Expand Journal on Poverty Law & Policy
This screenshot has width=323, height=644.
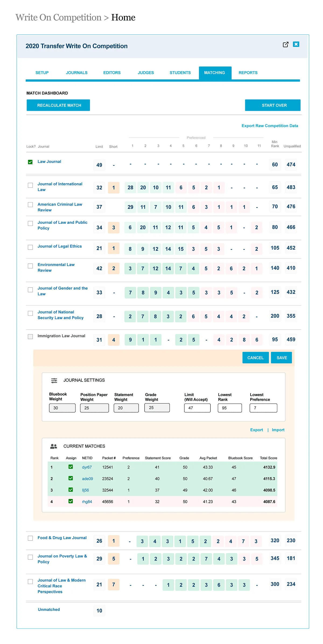tap(62, 559)
